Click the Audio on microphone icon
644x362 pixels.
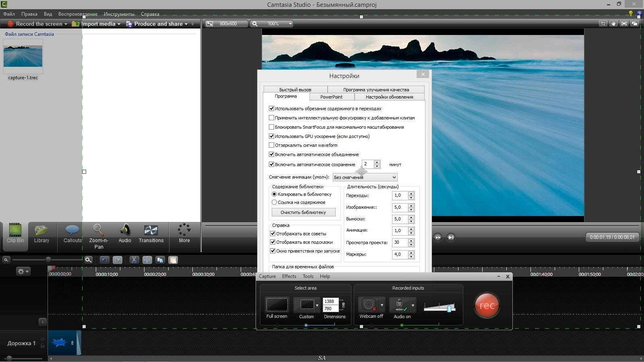(399, 304)
